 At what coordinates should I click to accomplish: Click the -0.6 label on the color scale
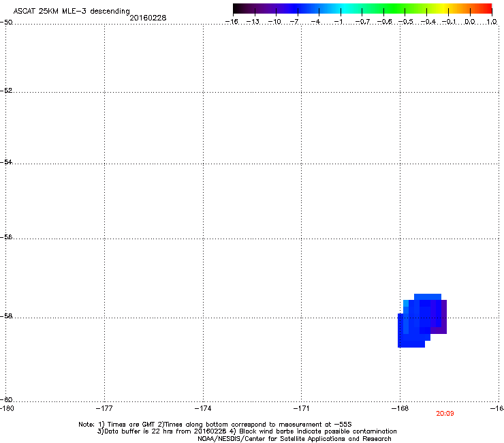tap(384, 22)
